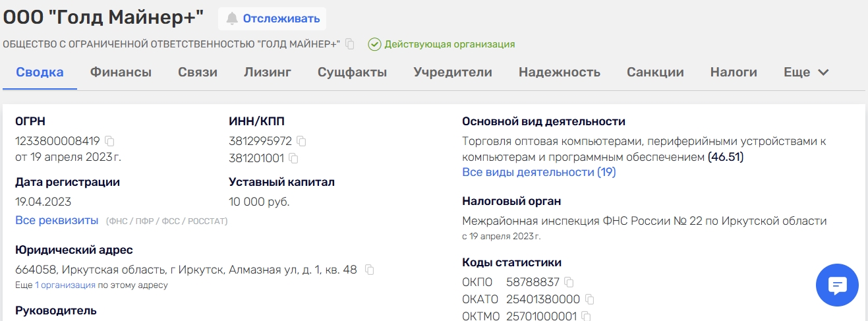Open Все виды деятельности (19) link
Screen dimensions: 868x321
tap(539, 172)
